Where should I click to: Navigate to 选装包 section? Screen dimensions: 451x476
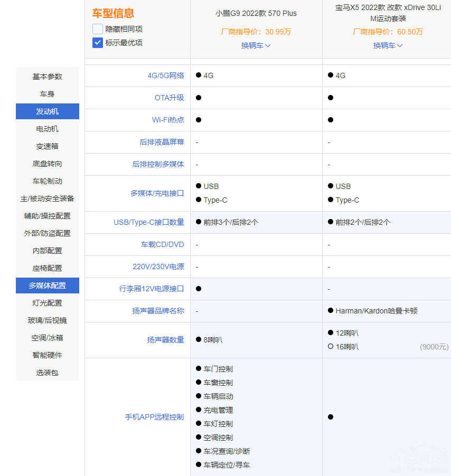(48, 373)
